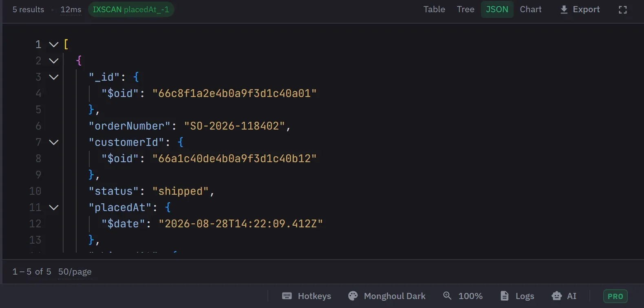Click the IXSCAN placedAt_-1 index badge

(131, 9)
